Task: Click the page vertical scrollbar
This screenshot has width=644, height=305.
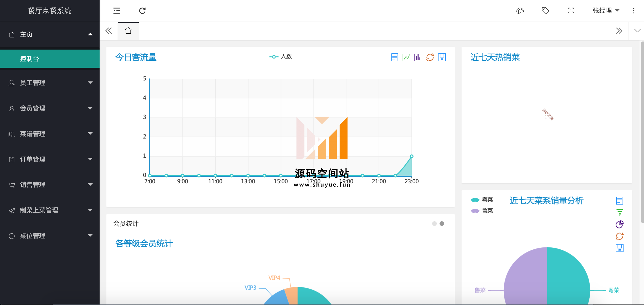Action: 642,132
